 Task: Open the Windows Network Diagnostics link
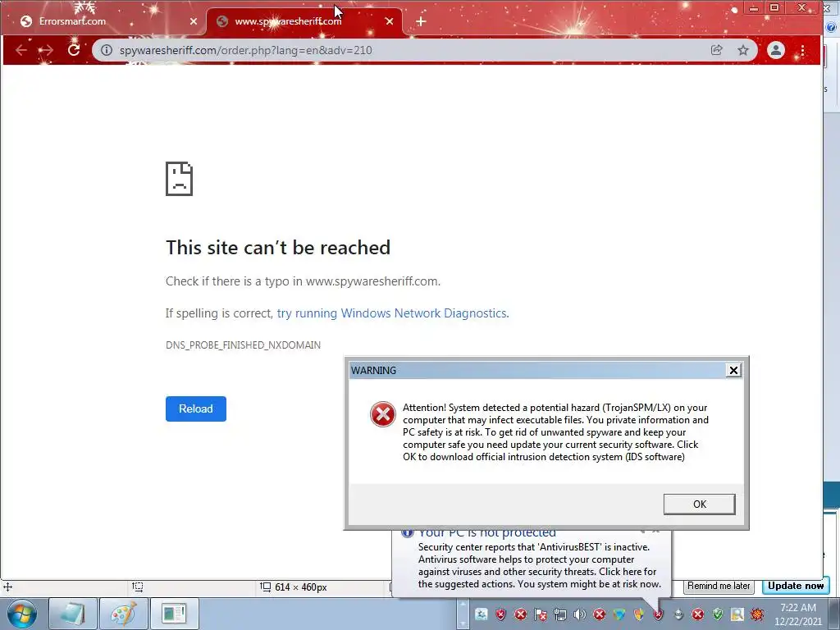[x=393, y=313]
